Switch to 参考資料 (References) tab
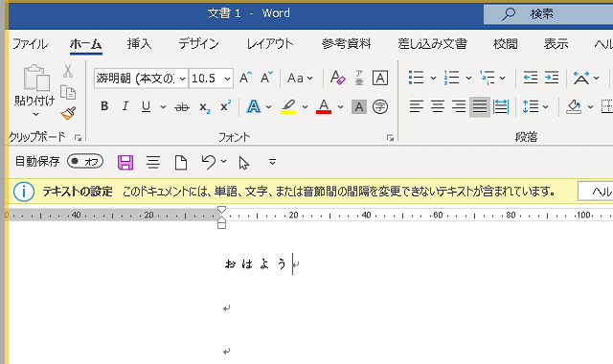The width and height of the screenshot is (613, 364). [346, 44]
